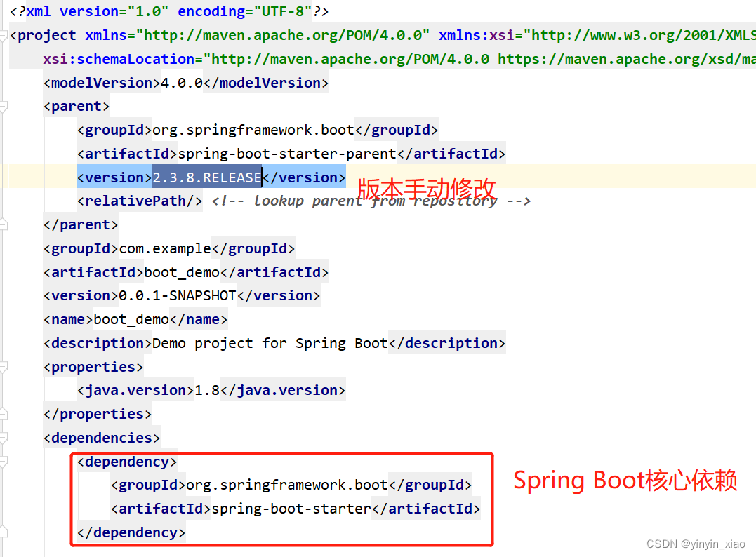Click the spring-boot-starter-parent artifactId value
The height and width of the screenshot is (557, 756).
tap(287, 154)
